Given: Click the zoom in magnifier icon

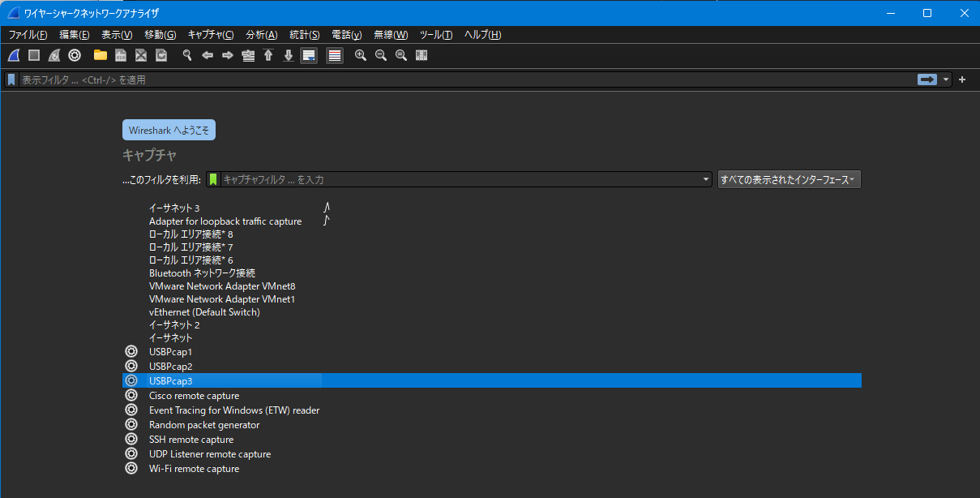Looking at the screenshot, I should pos(361,55).
